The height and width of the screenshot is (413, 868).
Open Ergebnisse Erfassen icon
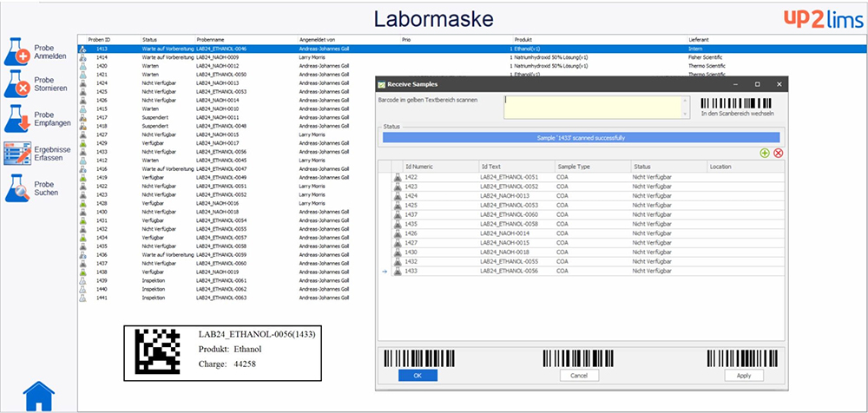pyautogui.click(x=16, y=154)
